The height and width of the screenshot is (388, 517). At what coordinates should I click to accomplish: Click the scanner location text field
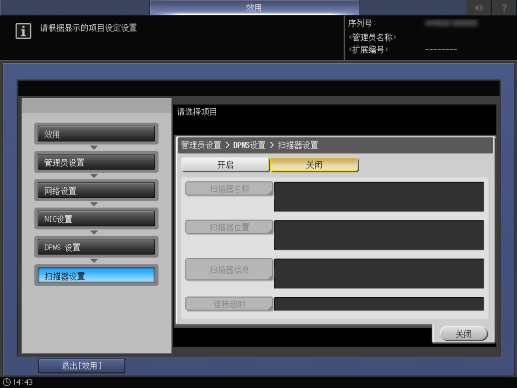click(379, 235)
